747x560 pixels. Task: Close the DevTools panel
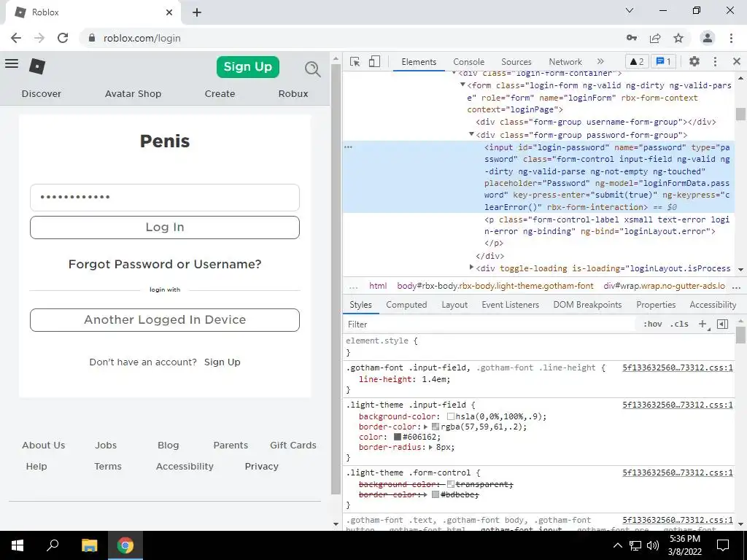[737, 61]
